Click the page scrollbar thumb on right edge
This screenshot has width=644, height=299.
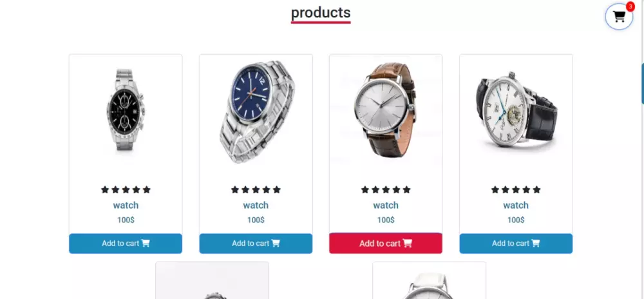642,84
